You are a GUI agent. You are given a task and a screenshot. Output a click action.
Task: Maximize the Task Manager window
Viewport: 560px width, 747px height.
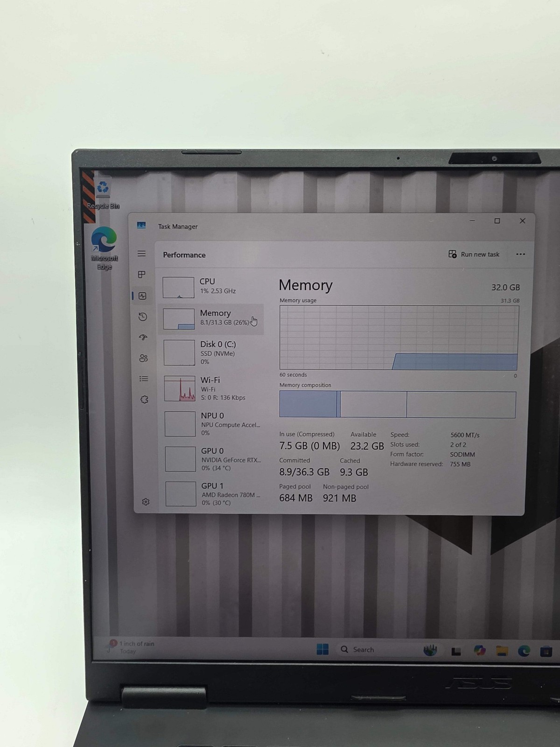click(x=497, y=221)
